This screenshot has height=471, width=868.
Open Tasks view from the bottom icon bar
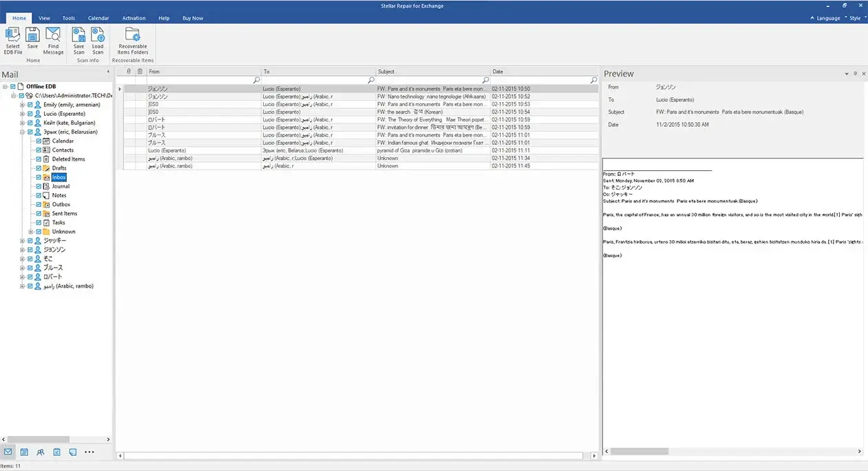[56, 452]
